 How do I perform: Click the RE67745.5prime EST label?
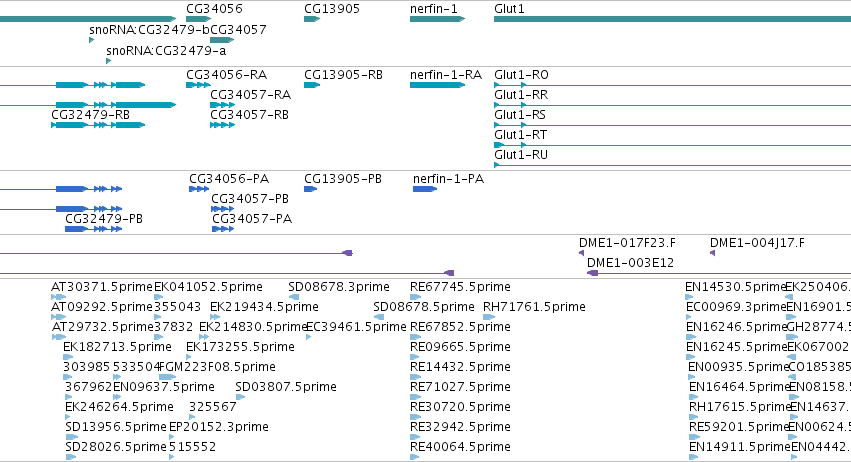[x=460, y=287]
